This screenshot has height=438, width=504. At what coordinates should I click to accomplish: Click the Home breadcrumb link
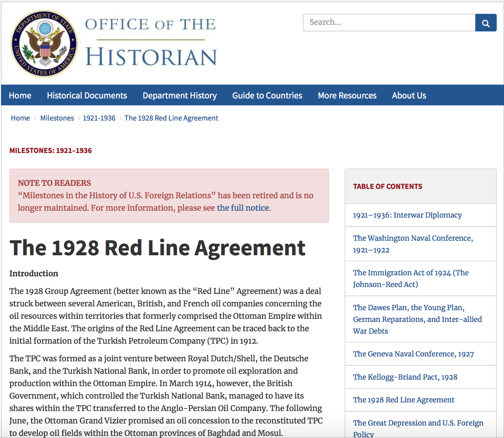coord(20,118)
